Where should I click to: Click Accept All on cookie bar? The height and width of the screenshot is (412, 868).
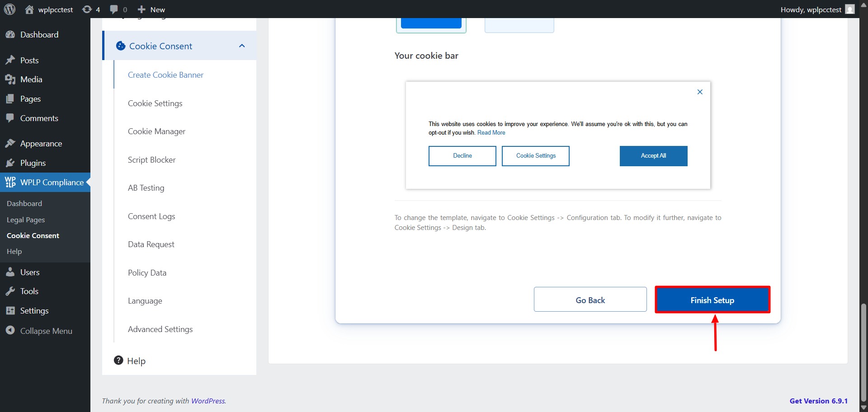653,156
